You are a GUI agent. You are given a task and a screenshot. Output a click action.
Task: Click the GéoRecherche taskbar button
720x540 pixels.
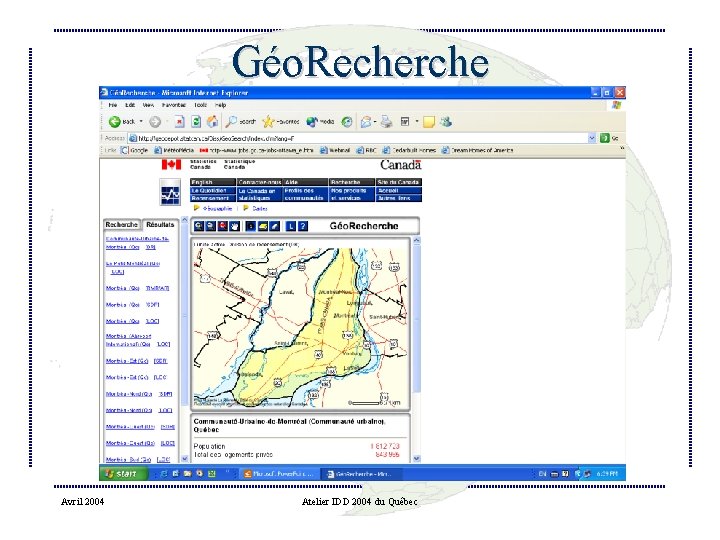tap(362, 474)
